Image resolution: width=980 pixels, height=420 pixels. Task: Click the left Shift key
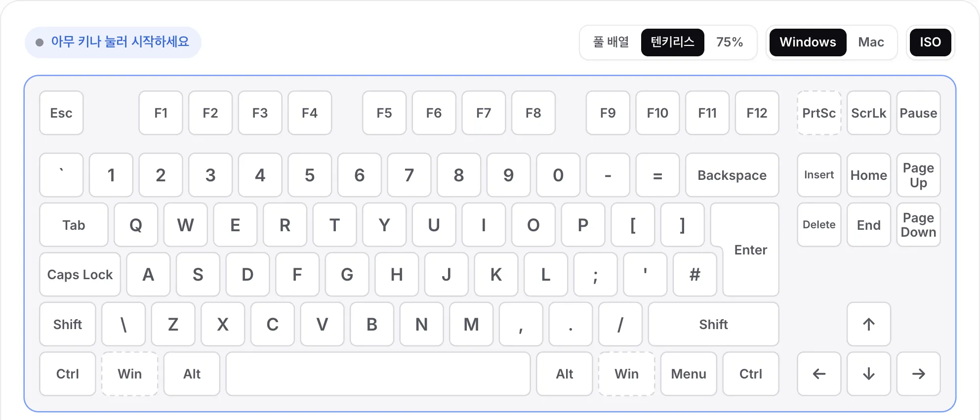(68, 324)
